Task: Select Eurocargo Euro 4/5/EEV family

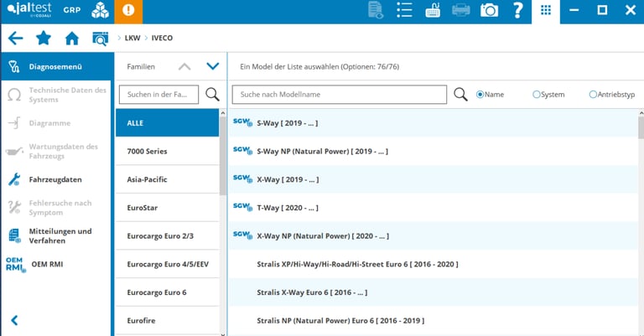Action: click(168, 264)
